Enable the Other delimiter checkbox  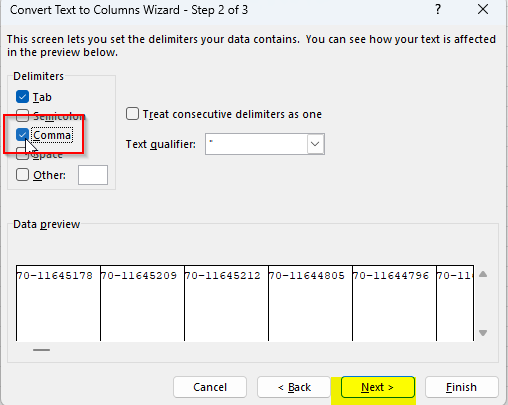click(22, 175)
